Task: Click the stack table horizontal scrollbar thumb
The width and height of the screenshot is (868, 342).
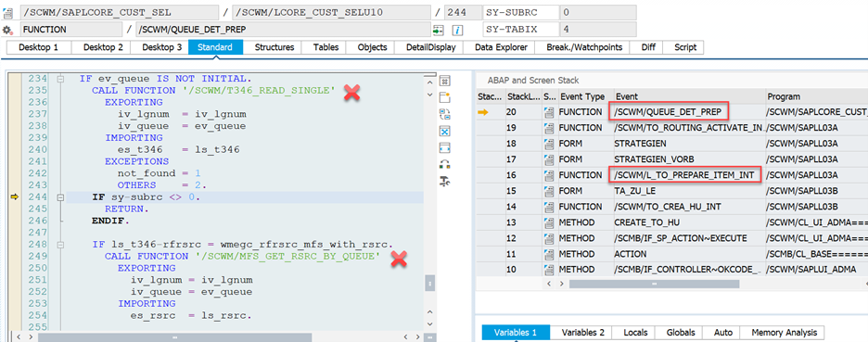Action: point(655,284)
